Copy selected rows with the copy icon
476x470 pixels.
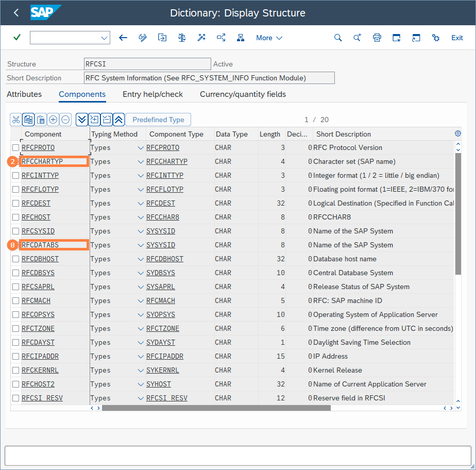(x=28, y=119)
